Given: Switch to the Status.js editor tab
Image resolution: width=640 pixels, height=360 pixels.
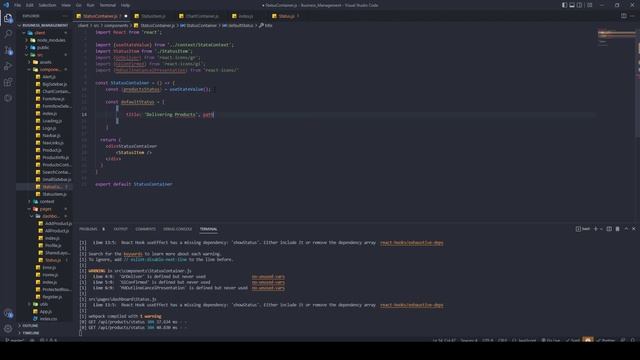Looking at the screenshot, I should pos(286,16).
